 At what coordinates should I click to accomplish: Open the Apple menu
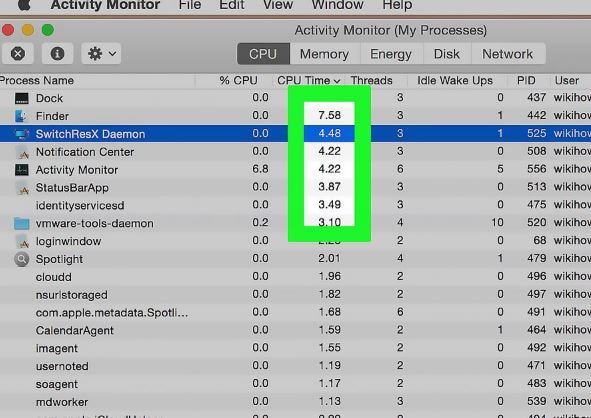point(24,5)
